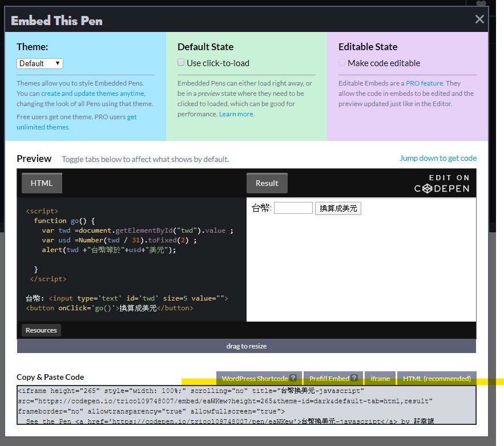Open the Theme dropdown showing Default
This screenshot has width=504, height=446.
40,63
